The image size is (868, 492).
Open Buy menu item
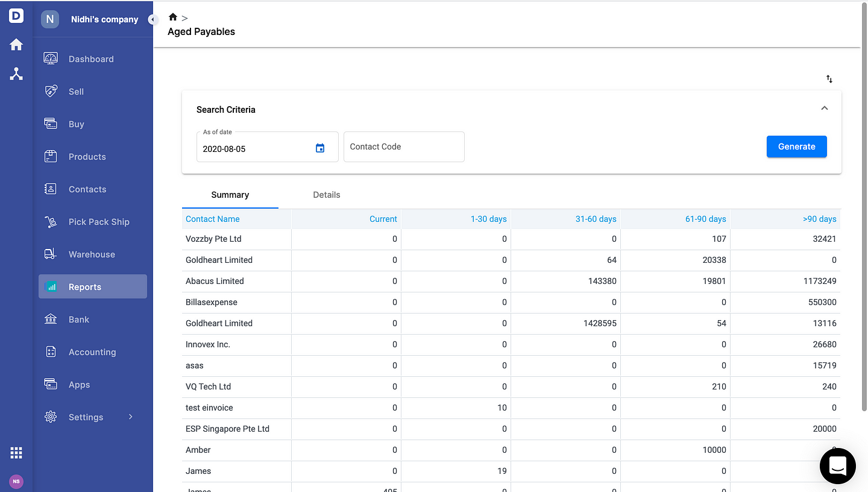click(93, 124)
